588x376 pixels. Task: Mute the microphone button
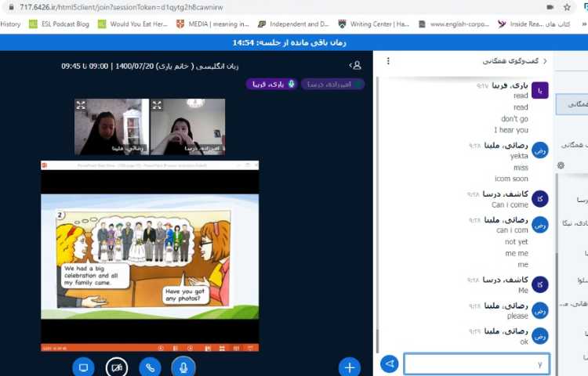click(x=183, y=367)
